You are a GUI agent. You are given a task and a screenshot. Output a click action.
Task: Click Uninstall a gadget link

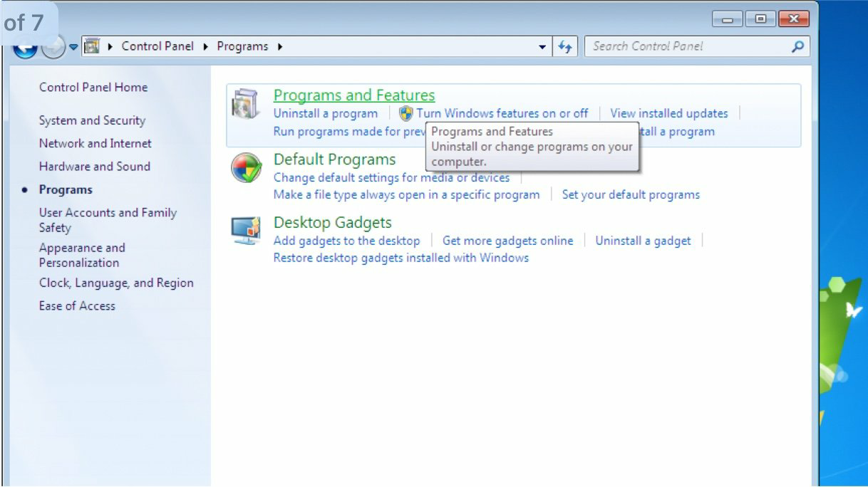[x=643, y=241]
